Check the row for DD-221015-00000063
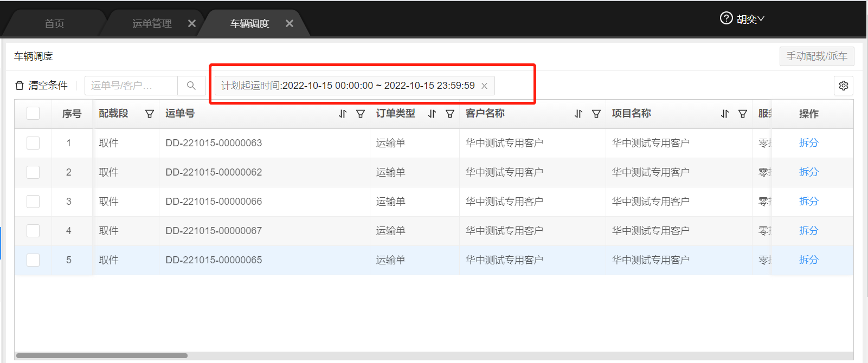868x363 pixels. 33,143
